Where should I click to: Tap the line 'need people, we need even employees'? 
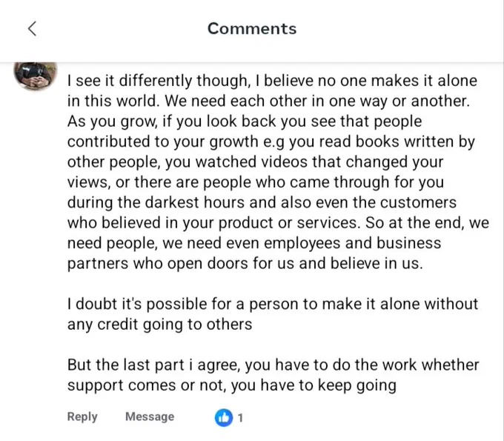tap(254, 243)
